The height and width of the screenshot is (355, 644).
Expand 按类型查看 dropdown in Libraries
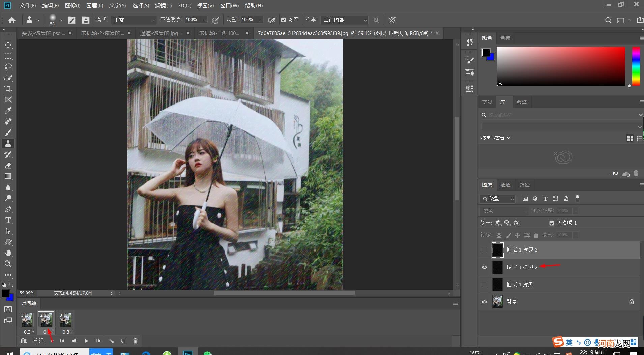tap(496, 138)
